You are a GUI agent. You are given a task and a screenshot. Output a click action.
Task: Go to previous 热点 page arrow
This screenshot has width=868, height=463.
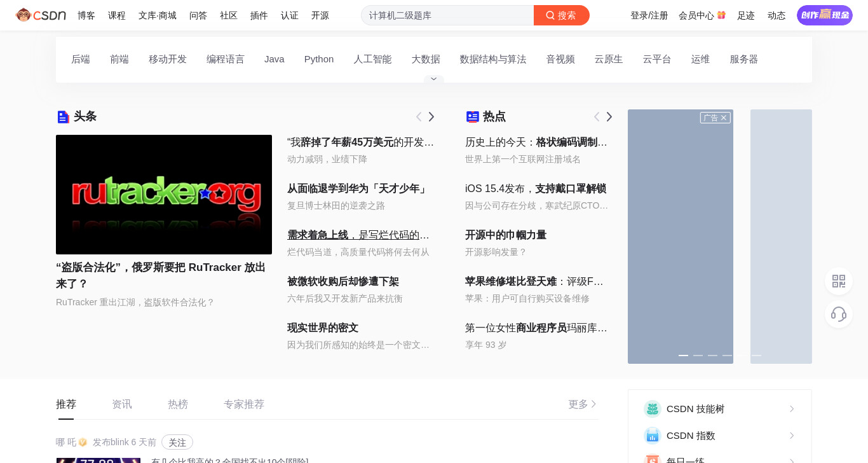point(597,117)
